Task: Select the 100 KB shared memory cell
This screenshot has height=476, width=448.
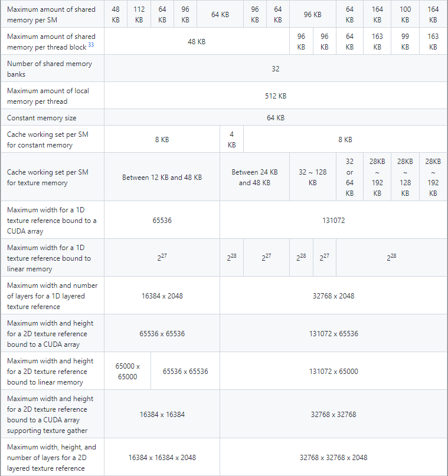Action: [x=405, y=14]
